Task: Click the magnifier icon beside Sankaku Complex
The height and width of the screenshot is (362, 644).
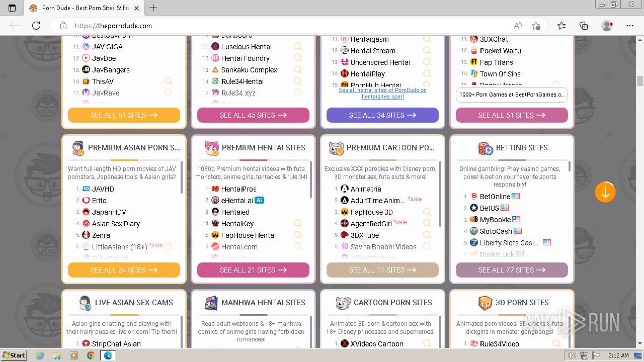Action: (298, 69)
